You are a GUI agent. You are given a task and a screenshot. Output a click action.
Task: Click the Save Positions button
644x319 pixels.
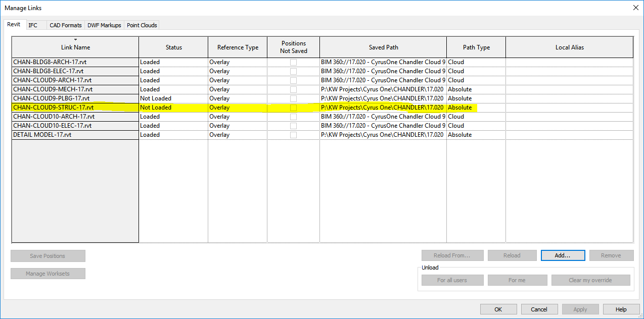[x=48, y=256]
